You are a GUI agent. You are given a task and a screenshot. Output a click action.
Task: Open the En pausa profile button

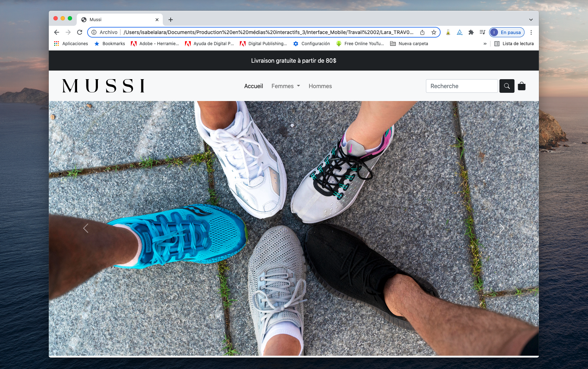pos(507,32)
